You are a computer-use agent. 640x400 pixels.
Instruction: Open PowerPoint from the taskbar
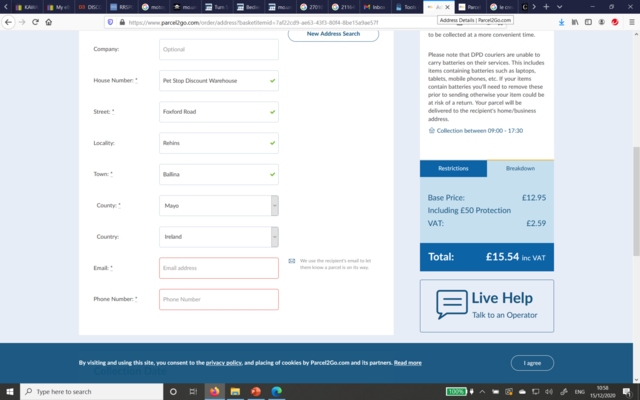(256, 391)
